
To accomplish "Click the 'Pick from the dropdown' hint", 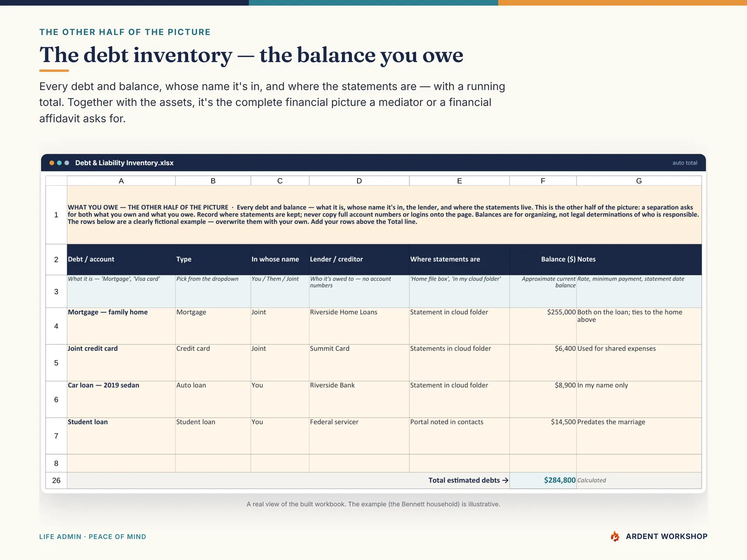I will [x=213, y=291].
